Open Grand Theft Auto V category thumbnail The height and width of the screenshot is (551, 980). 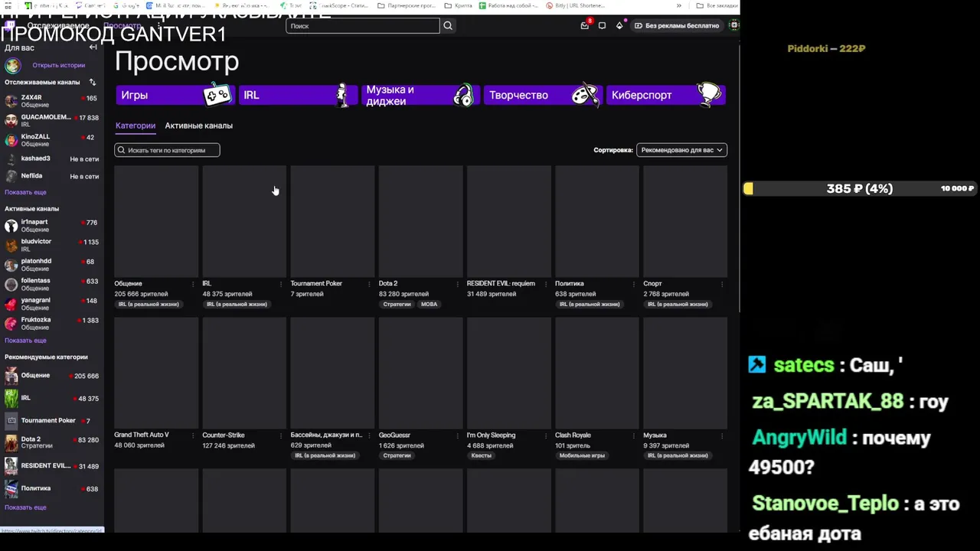[x=156, y=373]
